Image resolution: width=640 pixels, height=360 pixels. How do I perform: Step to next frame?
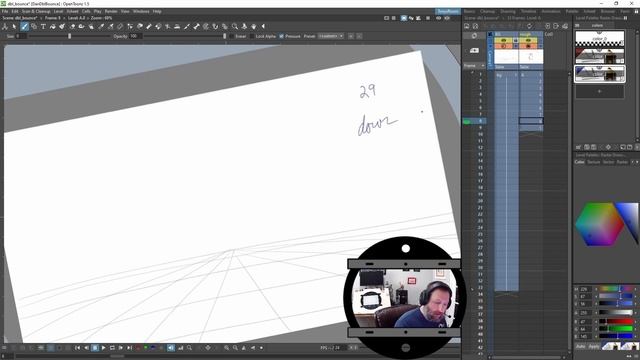tap(121, 348)
